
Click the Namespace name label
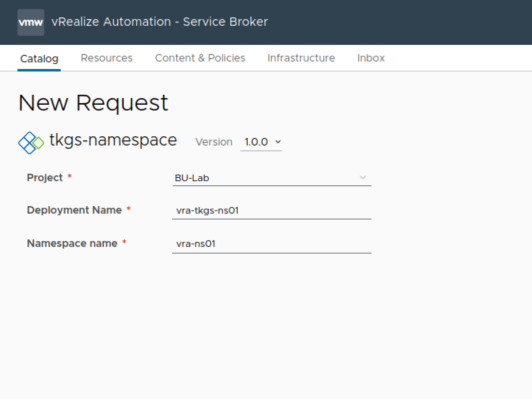tap(72, 243)
